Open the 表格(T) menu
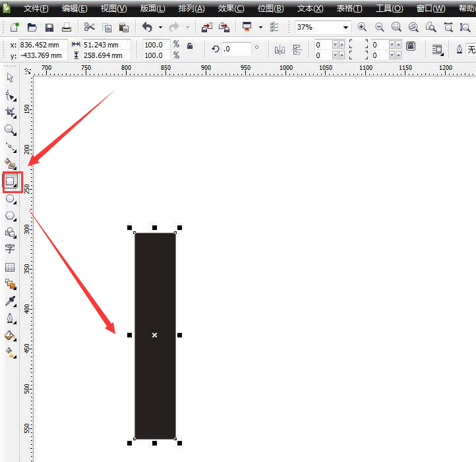476x462 pixels. pos(349,9)
